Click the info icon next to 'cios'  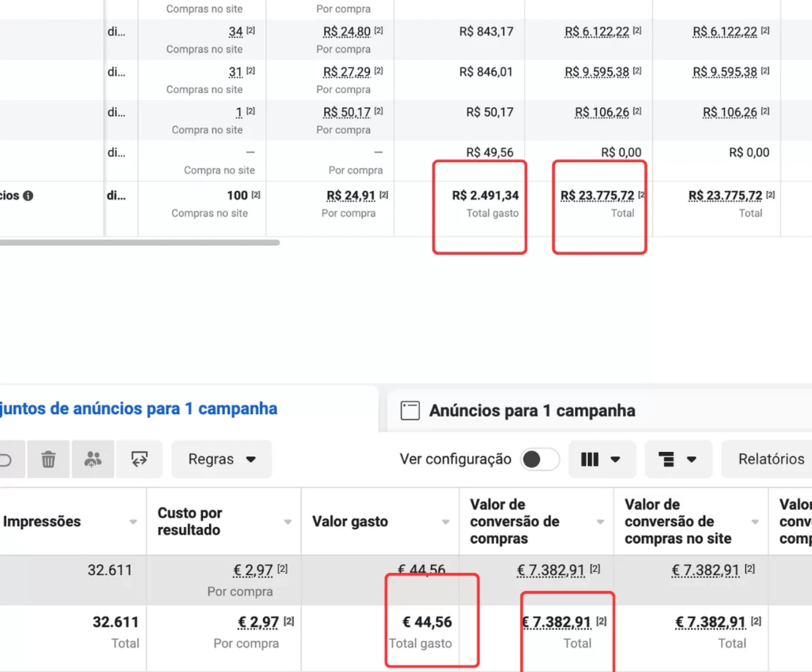[28, 196]
